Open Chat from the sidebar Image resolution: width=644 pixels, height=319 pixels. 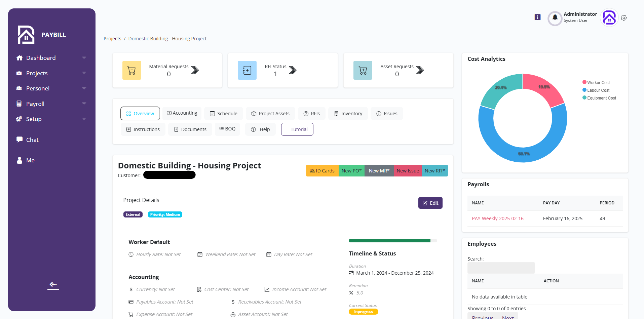[x=32, y=139]
